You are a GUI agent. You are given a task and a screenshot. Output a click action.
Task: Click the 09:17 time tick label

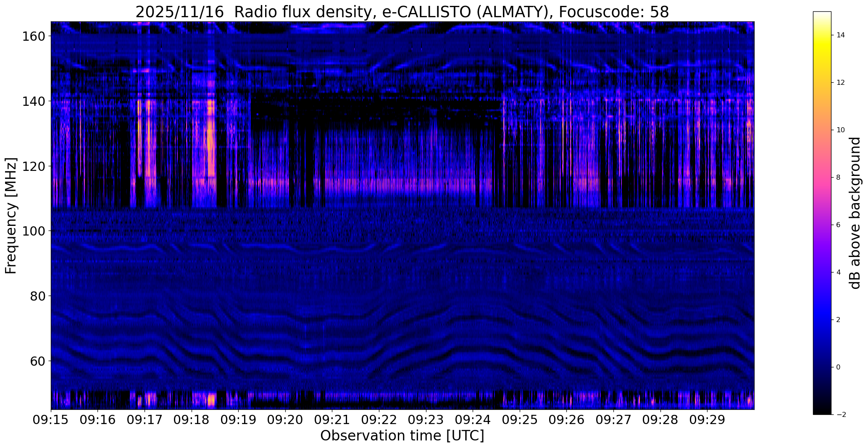click(x=145, y=419)
